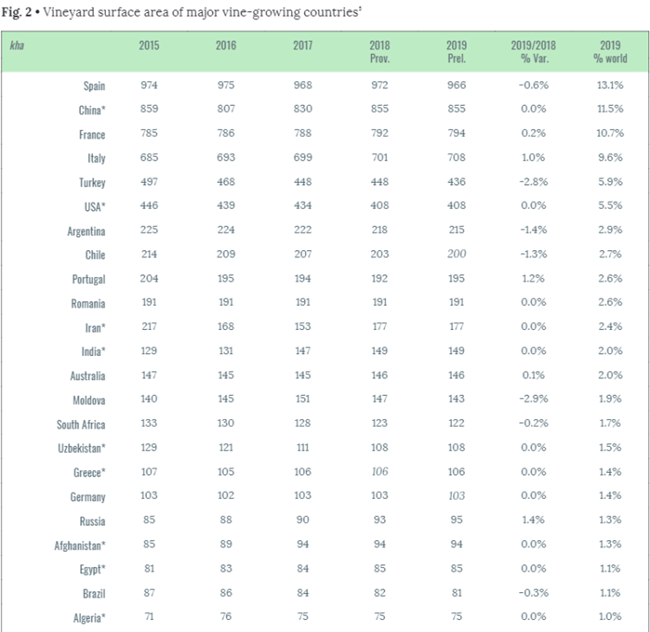Image resolution: width=650 pixels, height=632 pixels.
Task: Select the 2018 Prov. column header
Action: (379, 52)
